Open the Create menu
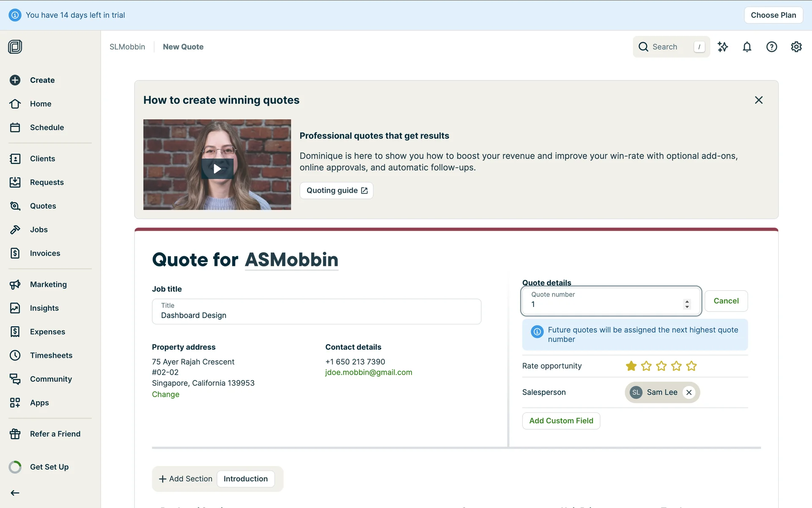Image resolution: width=812 pixels, height=508 pixels. 42,80
